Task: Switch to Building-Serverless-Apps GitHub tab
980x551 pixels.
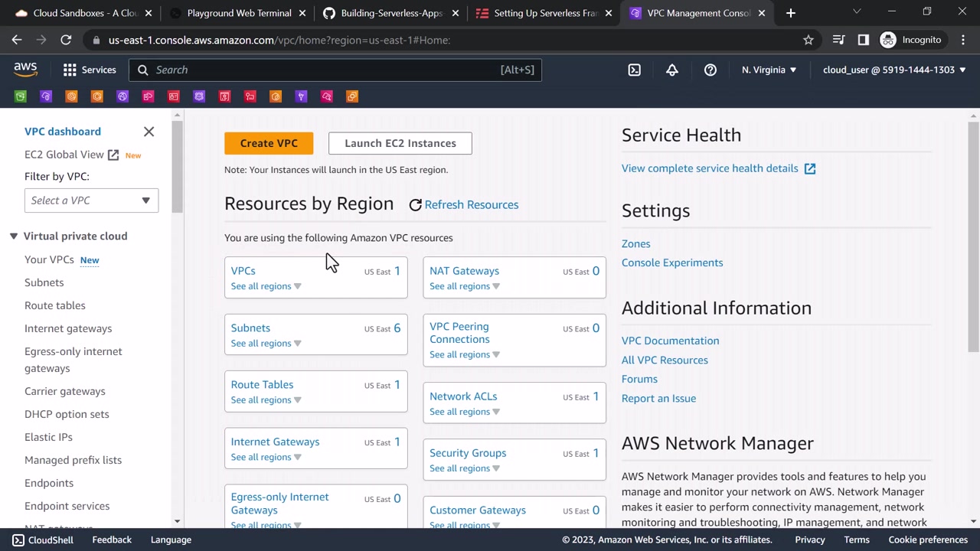Action: pos(392,13)
